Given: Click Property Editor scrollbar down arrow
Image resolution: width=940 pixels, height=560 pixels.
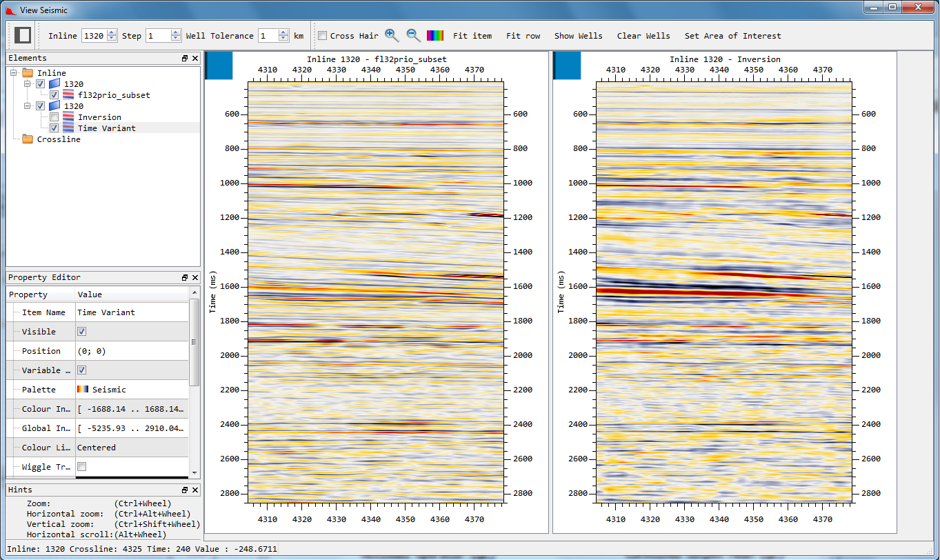Looking at the screenshot, I should [x=194, y=473].
